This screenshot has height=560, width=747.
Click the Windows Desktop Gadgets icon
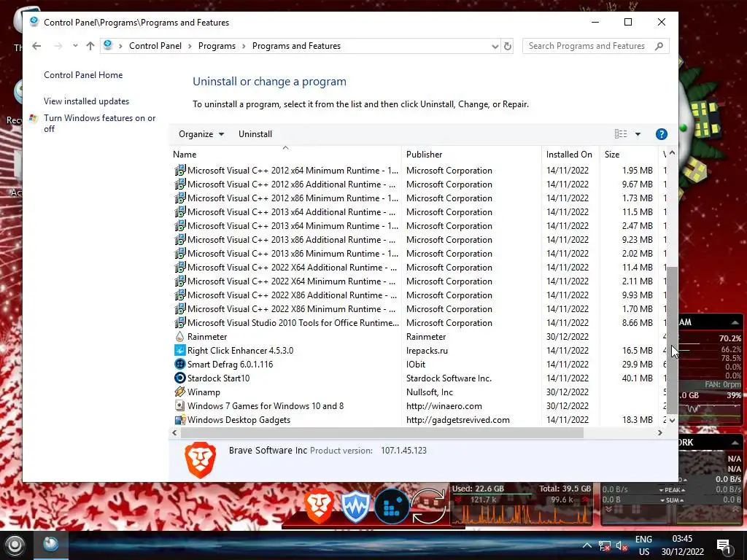tap(179, 419)
